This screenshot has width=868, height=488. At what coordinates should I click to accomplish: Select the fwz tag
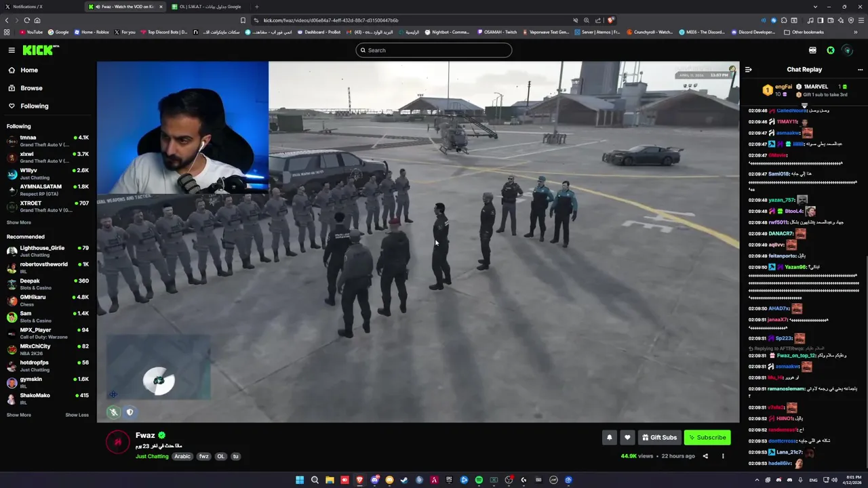click(203, 456)
